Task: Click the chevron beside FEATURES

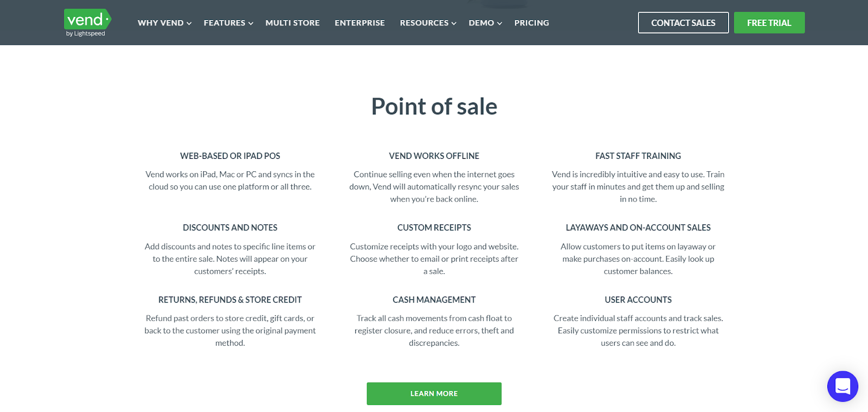Action: tap(251, 23)
